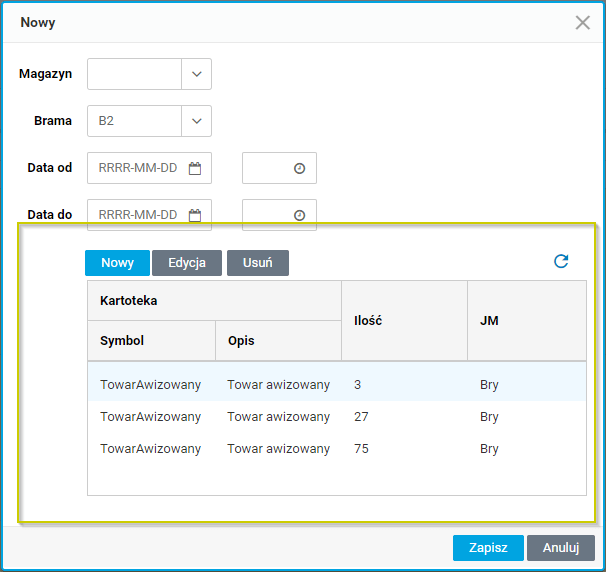The height and width of the screenshot is (572, 606).
Task: Select the row with quantity 75
Action: (337, 449)
